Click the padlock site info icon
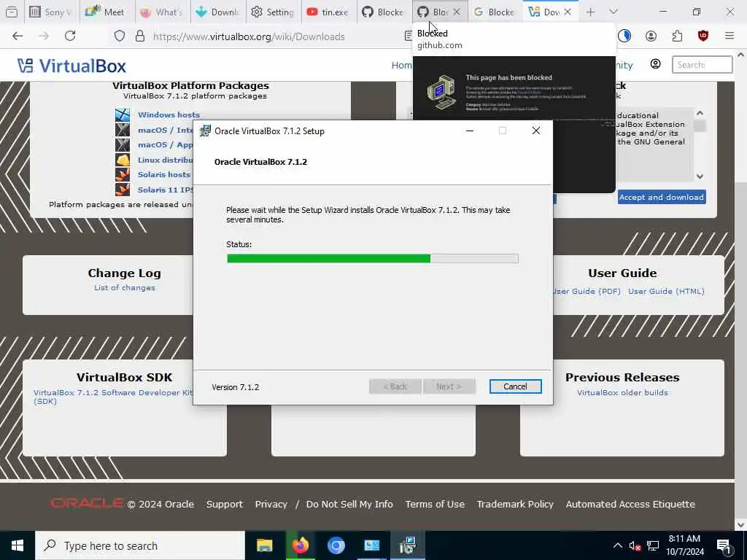747x560 pixels. click(x=140, y=36)
